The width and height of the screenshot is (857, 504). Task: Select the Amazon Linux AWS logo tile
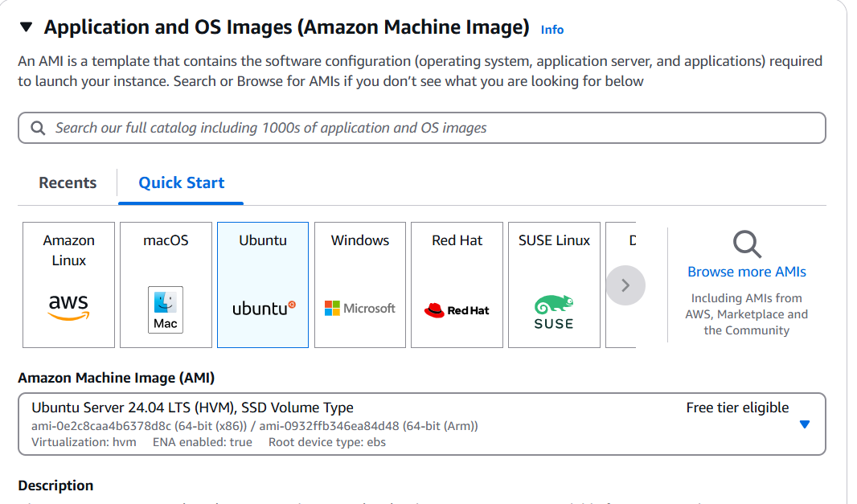(x=68, y=306)
